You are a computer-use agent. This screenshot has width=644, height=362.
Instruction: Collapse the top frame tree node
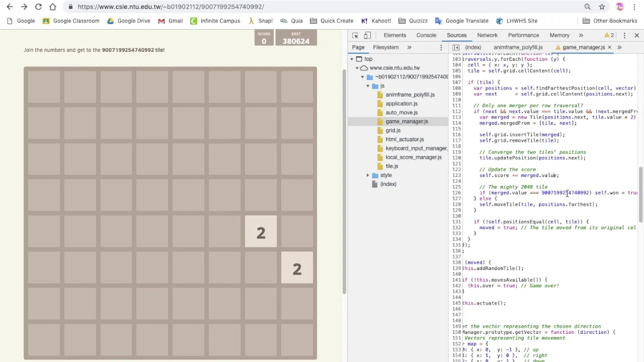pyautogui.click(x=352, y=59)
